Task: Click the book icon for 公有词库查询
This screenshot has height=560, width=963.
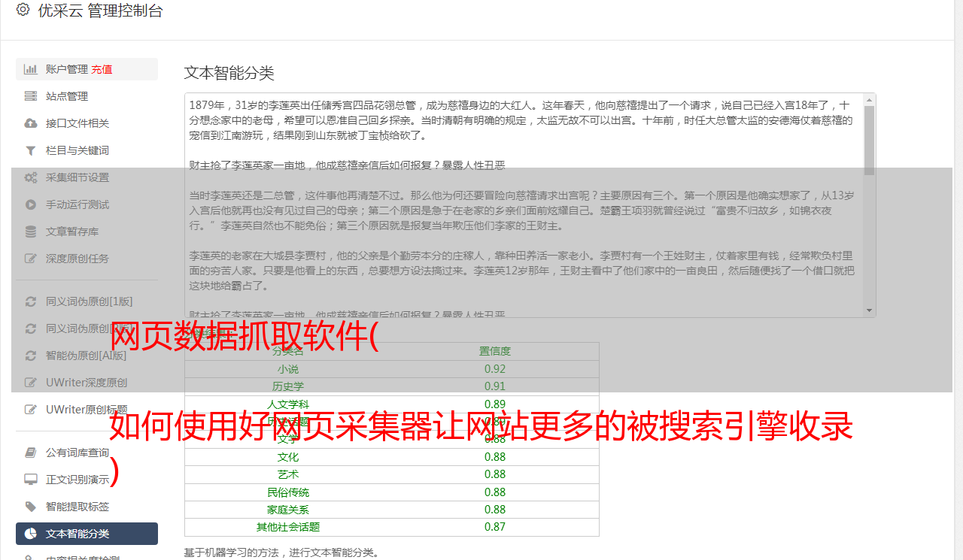Action: [x=31, y=453]
